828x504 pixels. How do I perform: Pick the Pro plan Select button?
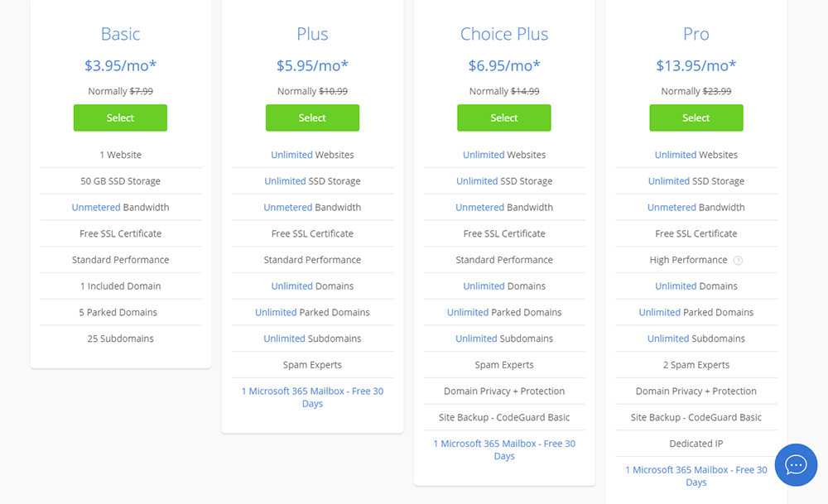pyautogui.click(x=696, y=118)
